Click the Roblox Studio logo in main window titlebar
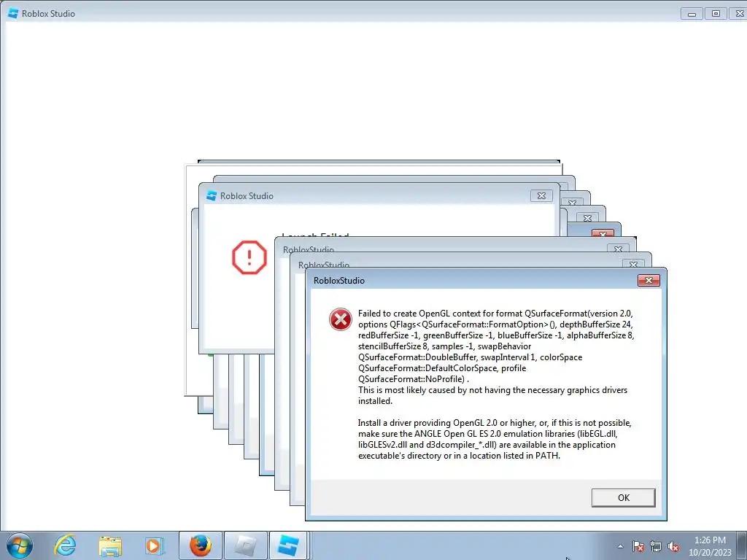 13,13
